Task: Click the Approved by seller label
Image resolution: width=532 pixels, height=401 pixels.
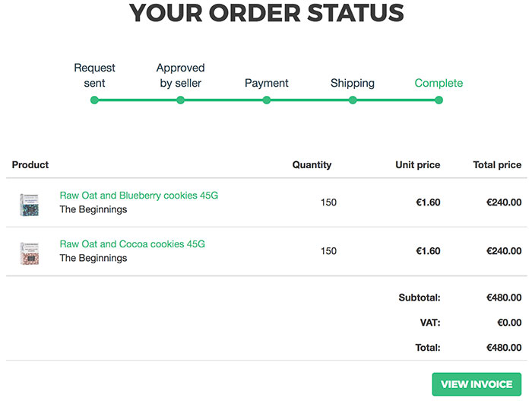Action: (x=180, y=75)
